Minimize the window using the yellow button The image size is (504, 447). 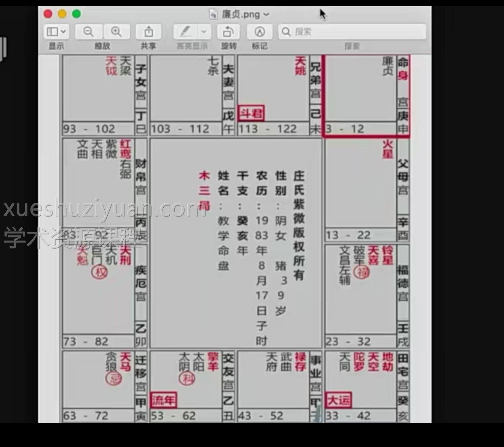(x=62, y=14)
